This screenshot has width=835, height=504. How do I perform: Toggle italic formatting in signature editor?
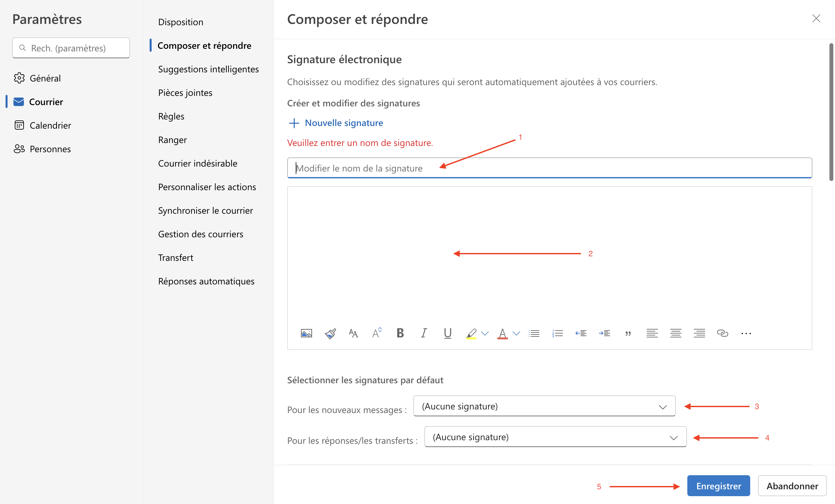424,333
